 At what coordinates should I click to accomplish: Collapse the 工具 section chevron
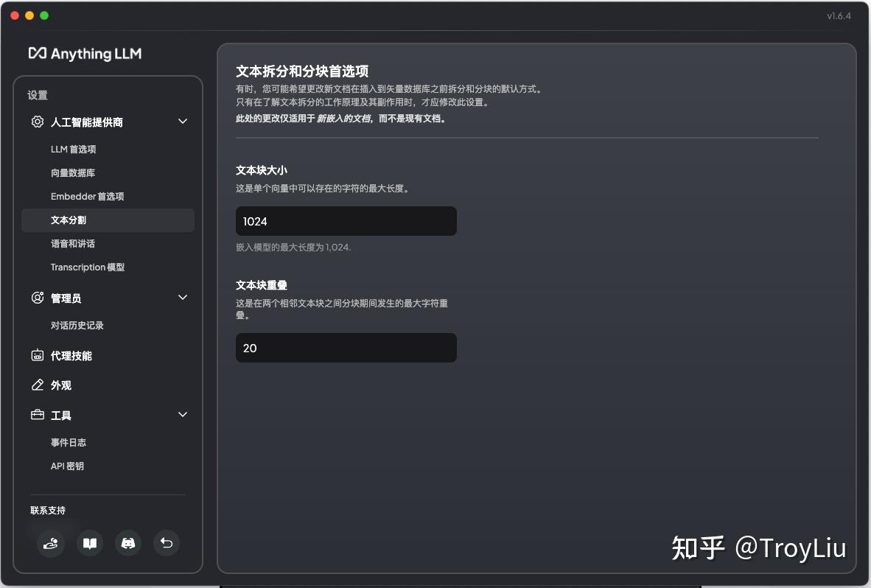tap(182, 414)
